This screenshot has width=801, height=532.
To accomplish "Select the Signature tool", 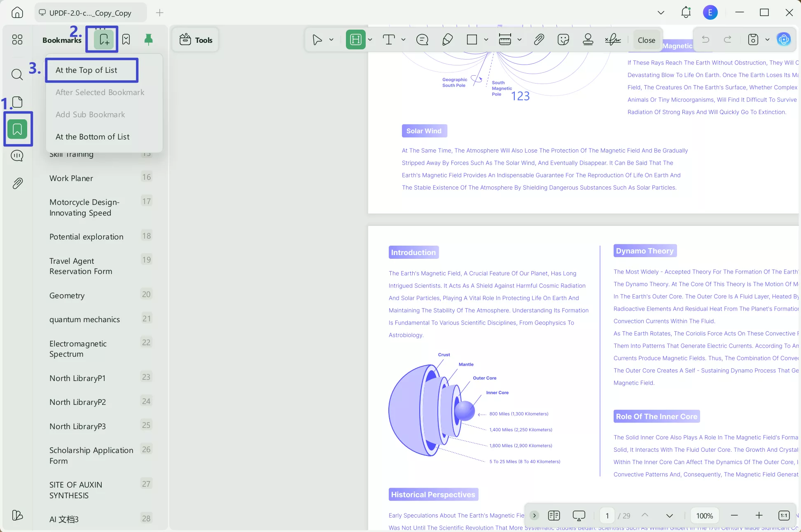I will pos(613,39).
